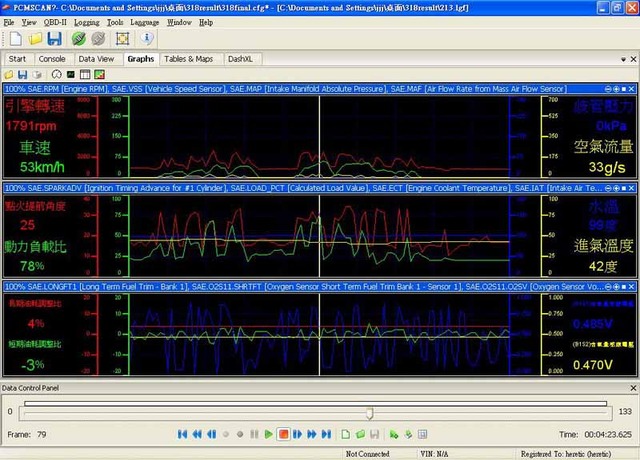640x460 pixels.
Task: Click the blue floppy Save icon
Action: 54,38
